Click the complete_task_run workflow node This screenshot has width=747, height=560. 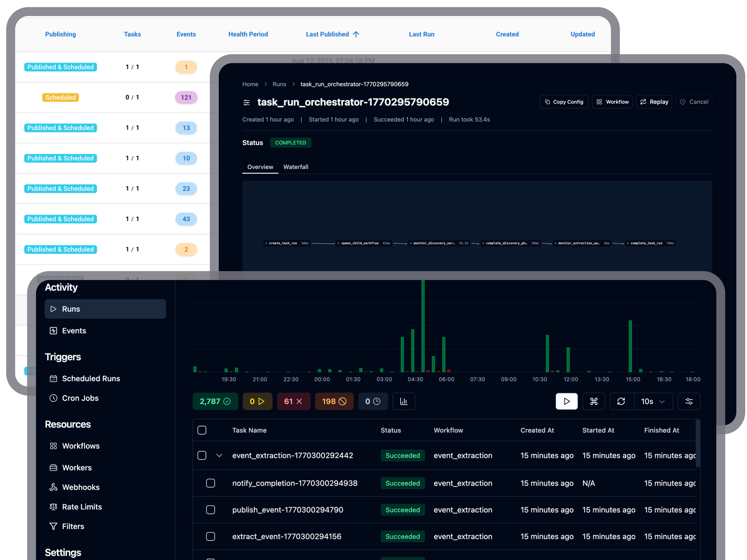[x=651, y=243]
